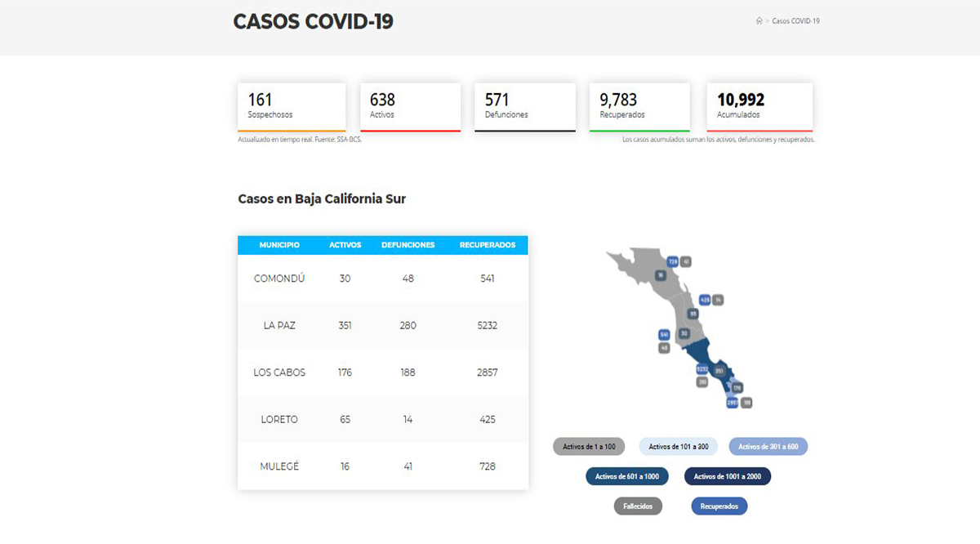Click Comondú defunciones value 48 in table
Screen dimensions: 980x544
pyautogui.click(x=408, y=279)
